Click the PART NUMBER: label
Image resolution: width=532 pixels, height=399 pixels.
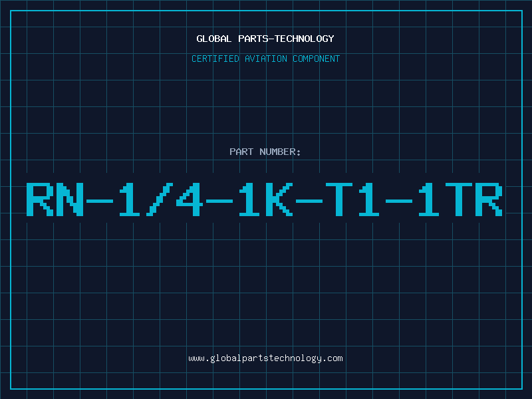pyautogui.click(x=265, y=152)
